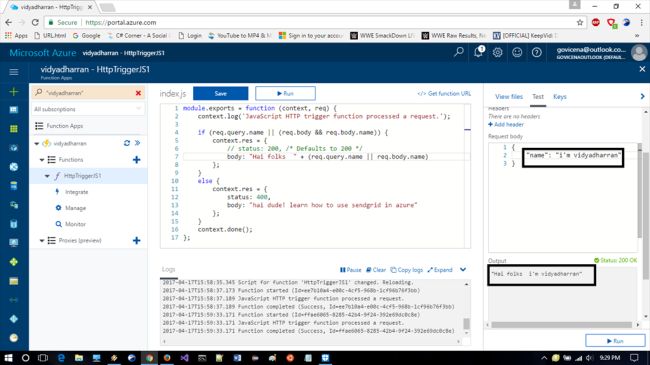Image resolution: width=650 pixels, height=365 pixels.
Task: Collapse logs with the chevron down icon
Action: (463, 270)
